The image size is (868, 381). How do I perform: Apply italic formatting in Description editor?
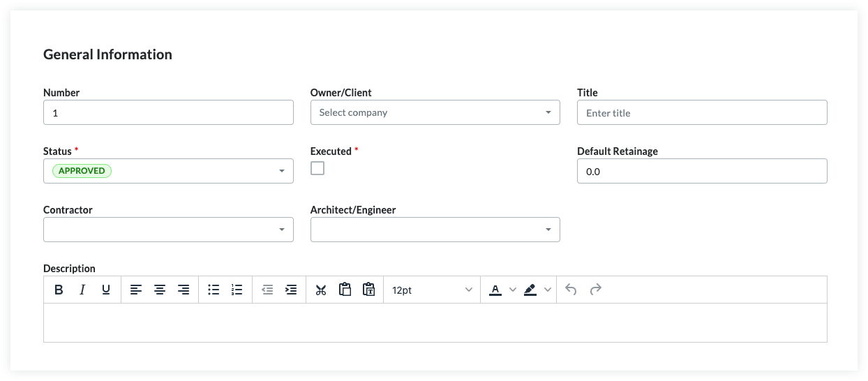82,290
